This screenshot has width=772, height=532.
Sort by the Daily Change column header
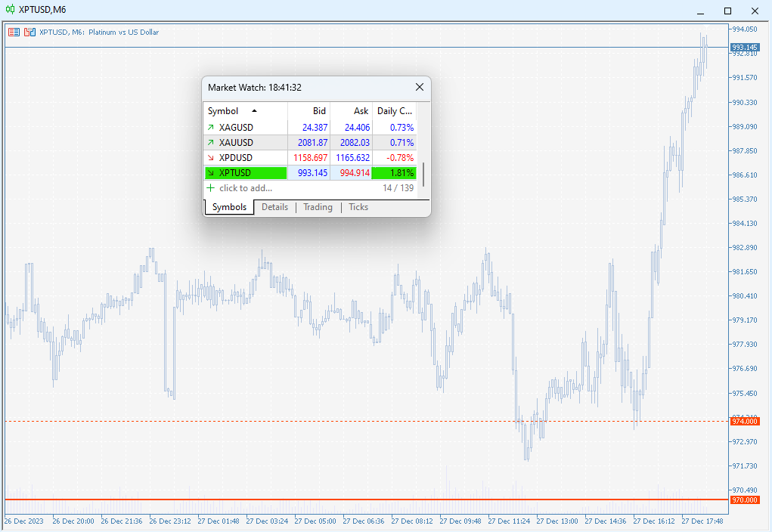(395, 111)
